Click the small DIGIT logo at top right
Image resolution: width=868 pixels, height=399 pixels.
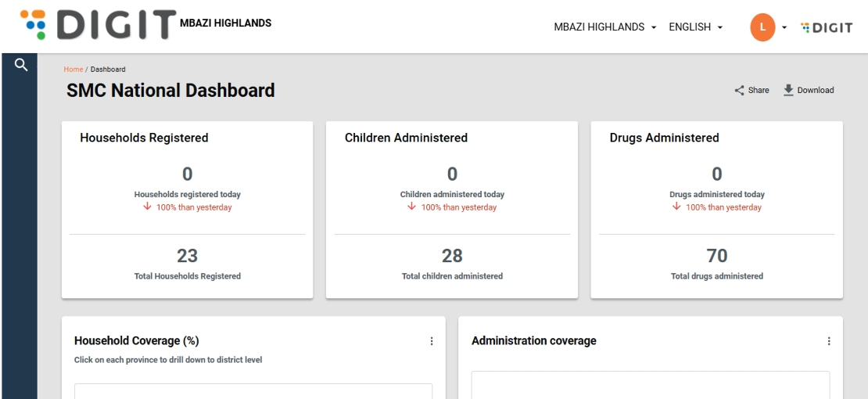click(827, 27)
